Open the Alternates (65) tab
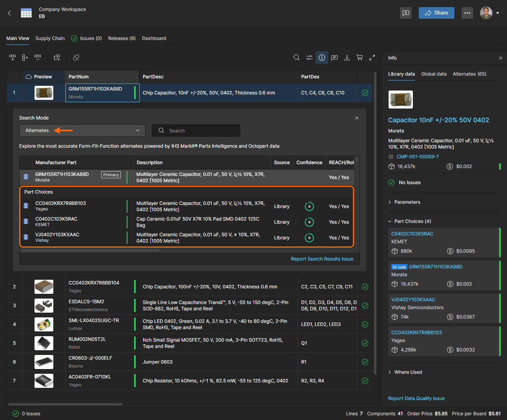The image size is (507, 420). tap(469, 74)
